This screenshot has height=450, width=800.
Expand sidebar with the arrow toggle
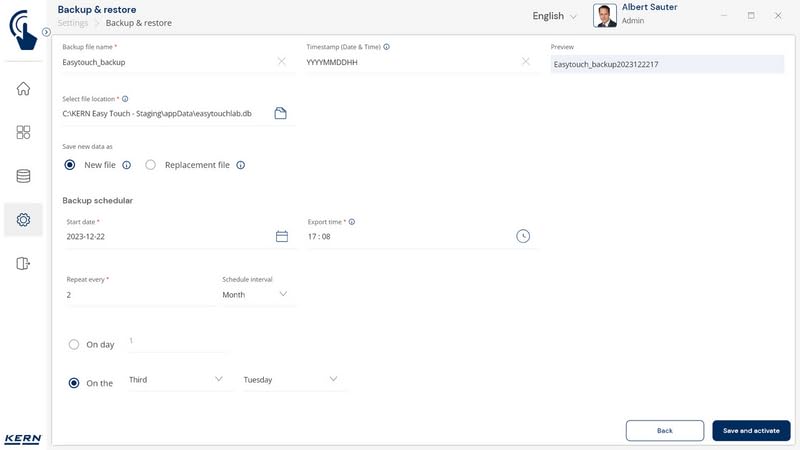point(46,32)
